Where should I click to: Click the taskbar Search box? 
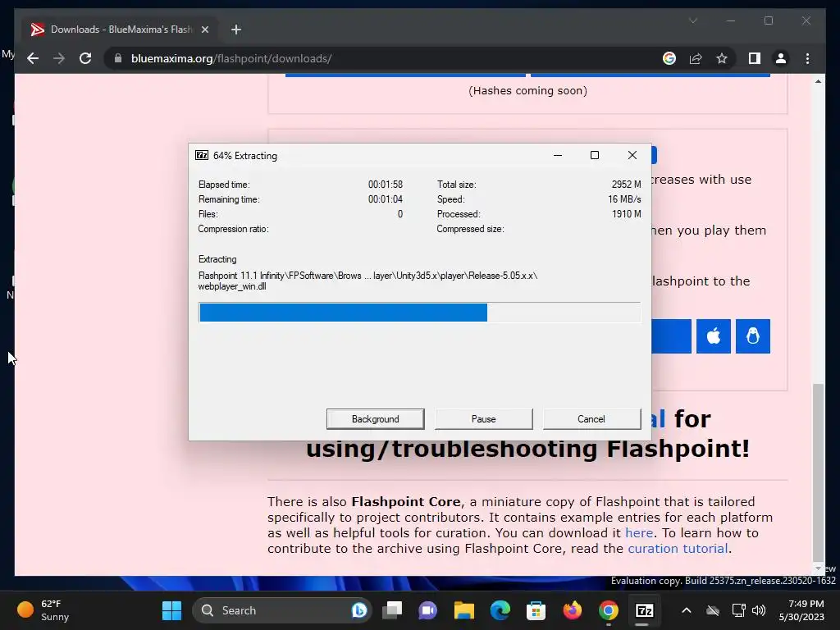pos(282,610)
